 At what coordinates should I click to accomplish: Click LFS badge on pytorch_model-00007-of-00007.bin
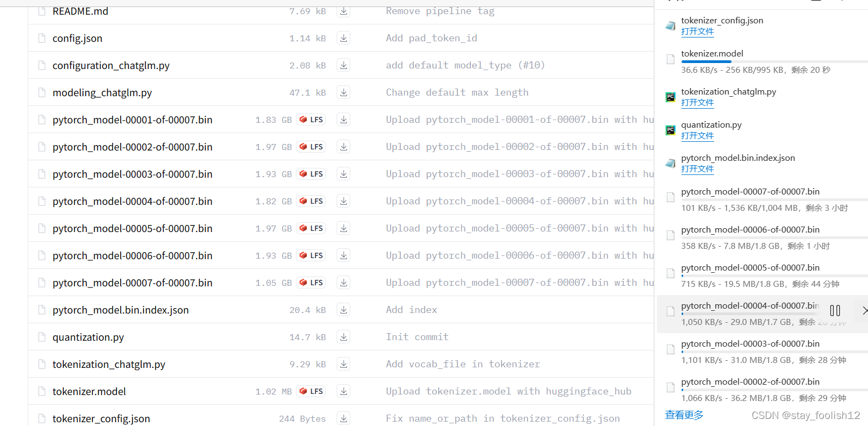[311, 283]
